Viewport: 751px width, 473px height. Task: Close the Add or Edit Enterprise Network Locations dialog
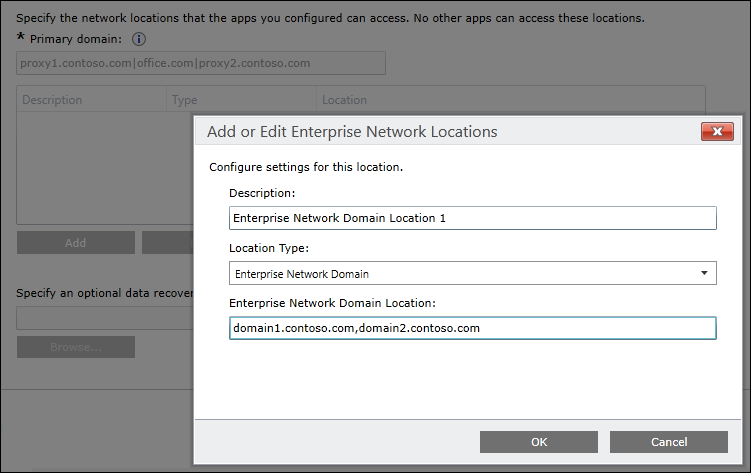(x=717, y=131)
